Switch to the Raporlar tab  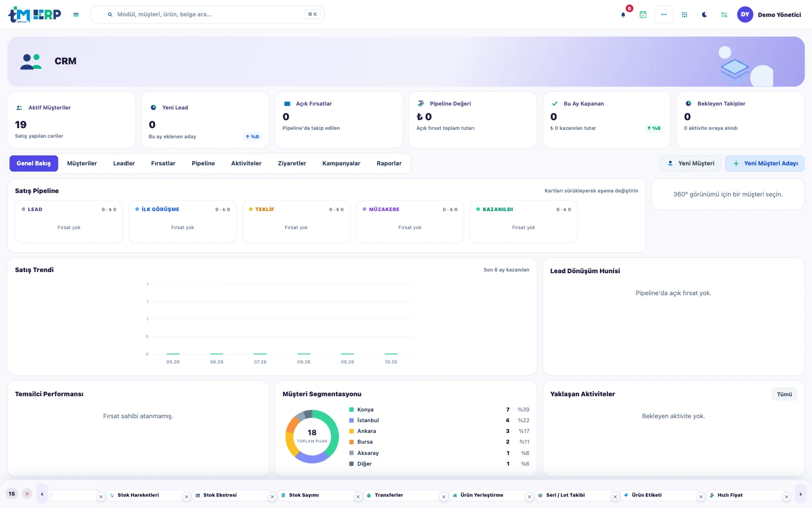389,164
